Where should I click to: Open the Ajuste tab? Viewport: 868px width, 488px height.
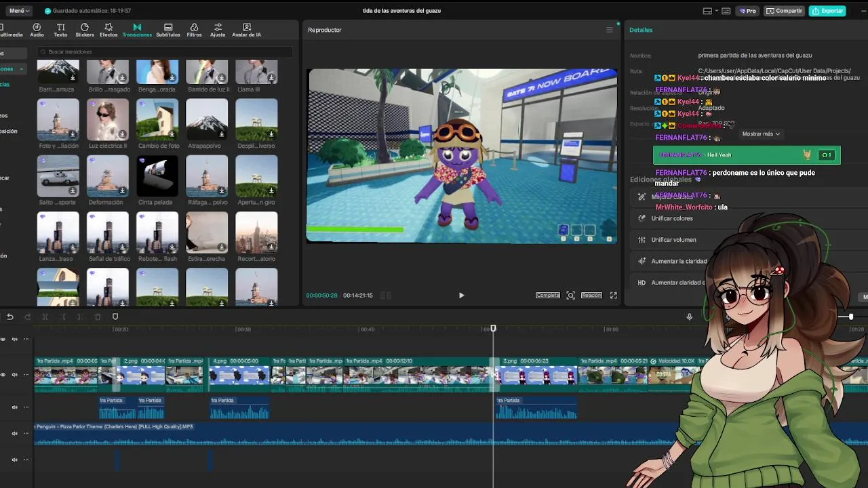click(218, 30)
